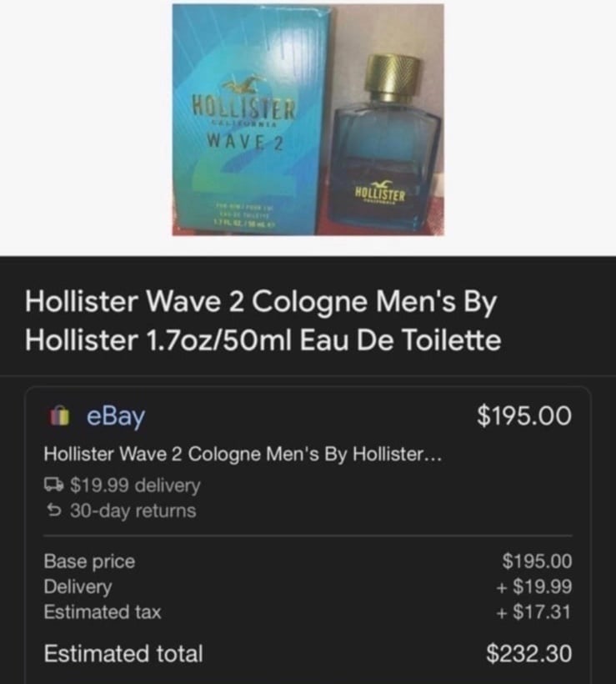
Task: Click the Hollister box in the photo
Action: [251, 120]
